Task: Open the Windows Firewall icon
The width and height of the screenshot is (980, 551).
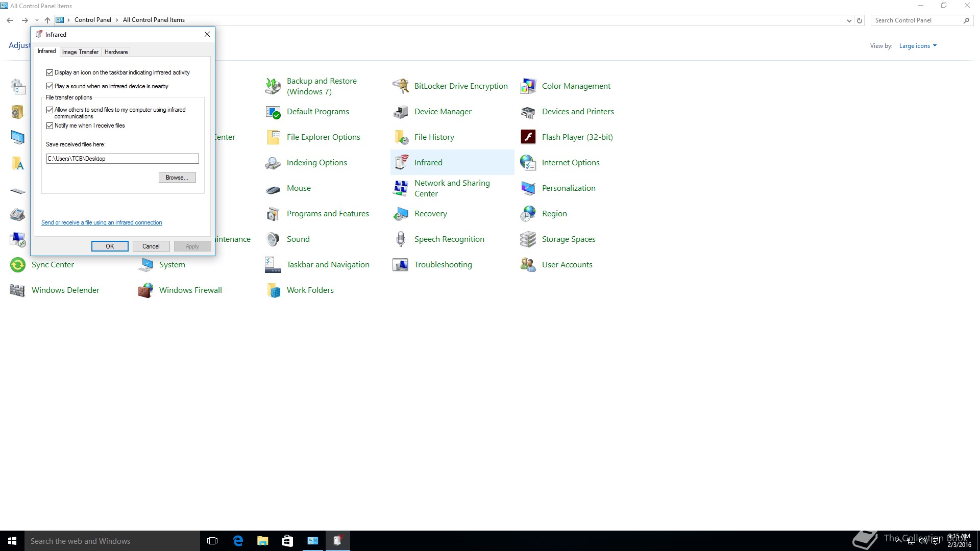Action: tap(145, 290)
